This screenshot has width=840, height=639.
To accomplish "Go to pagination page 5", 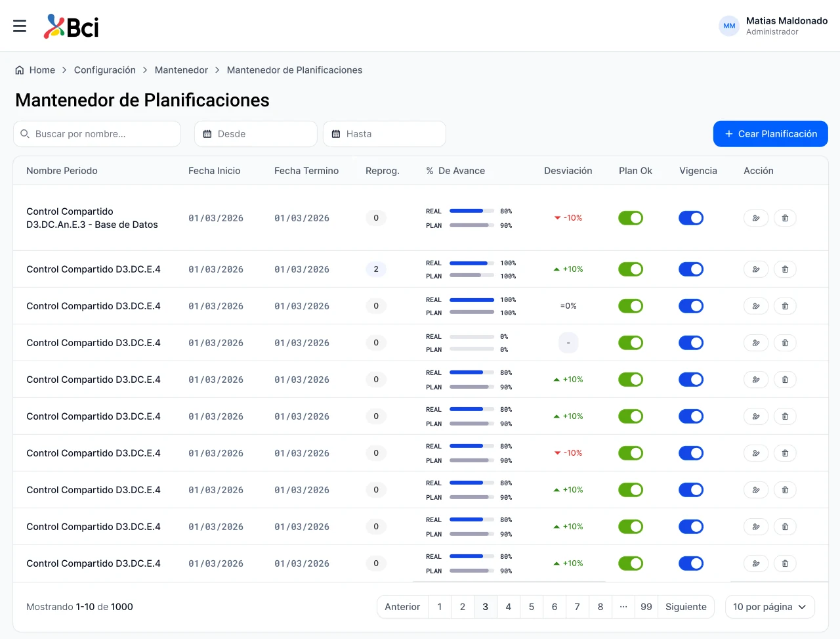I will (x=532, y=607).
